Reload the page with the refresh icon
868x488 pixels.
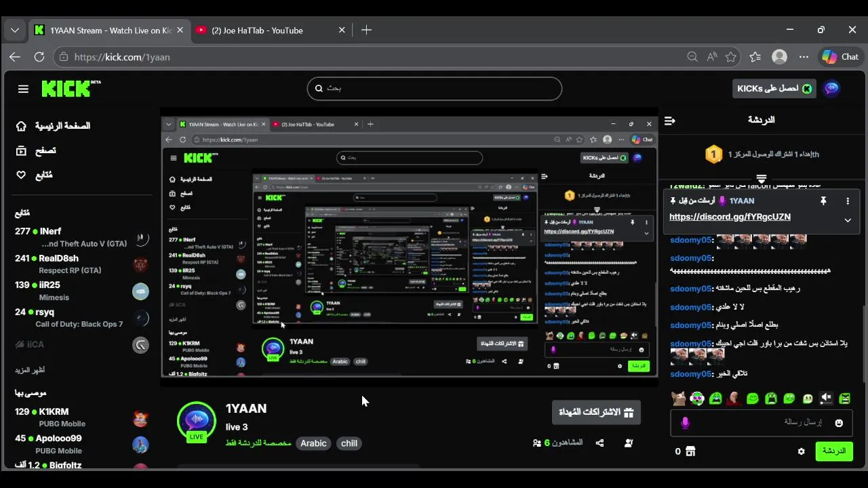click(x=39, y=57)
